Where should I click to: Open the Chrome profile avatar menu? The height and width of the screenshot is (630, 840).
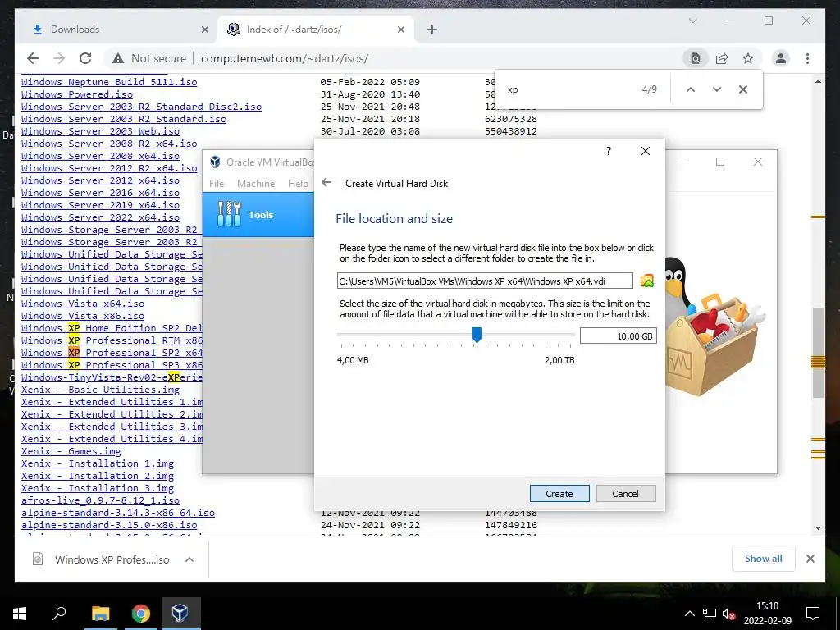(781, 58)
